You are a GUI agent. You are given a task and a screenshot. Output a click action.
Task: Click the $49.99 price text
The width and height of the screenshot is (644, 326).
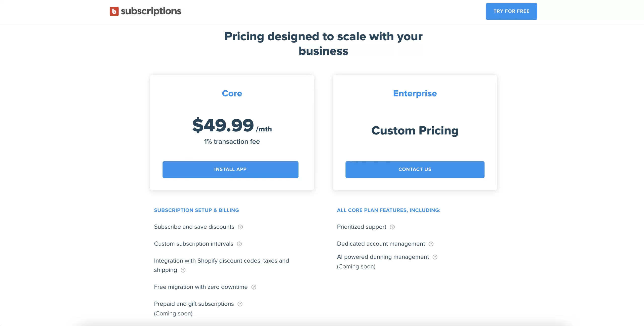[223, 125]
